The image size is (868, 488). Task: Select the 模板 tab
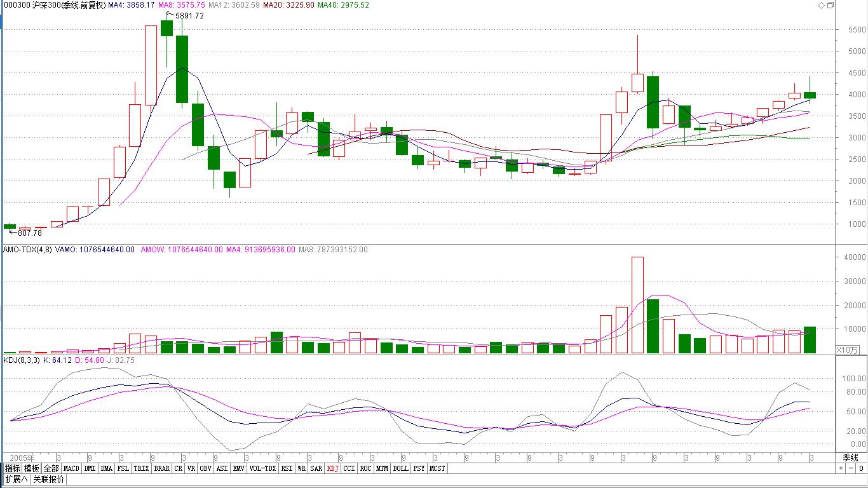32,468
